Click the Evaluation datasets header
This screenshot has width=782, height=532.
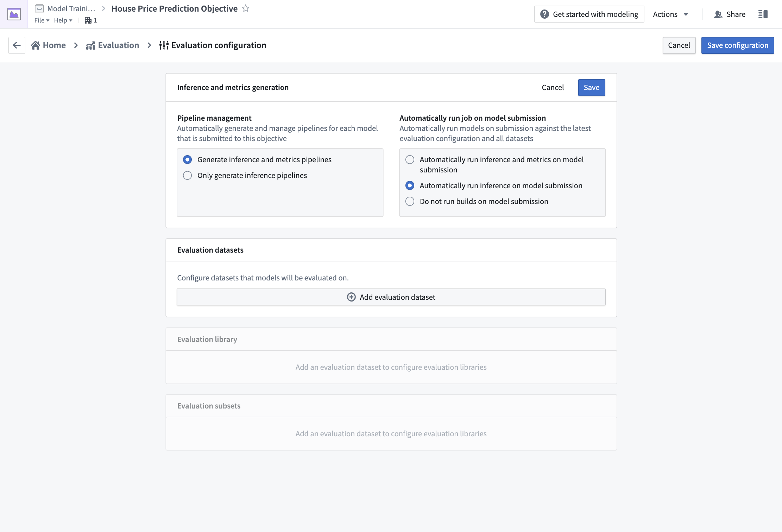click(210, 250)
